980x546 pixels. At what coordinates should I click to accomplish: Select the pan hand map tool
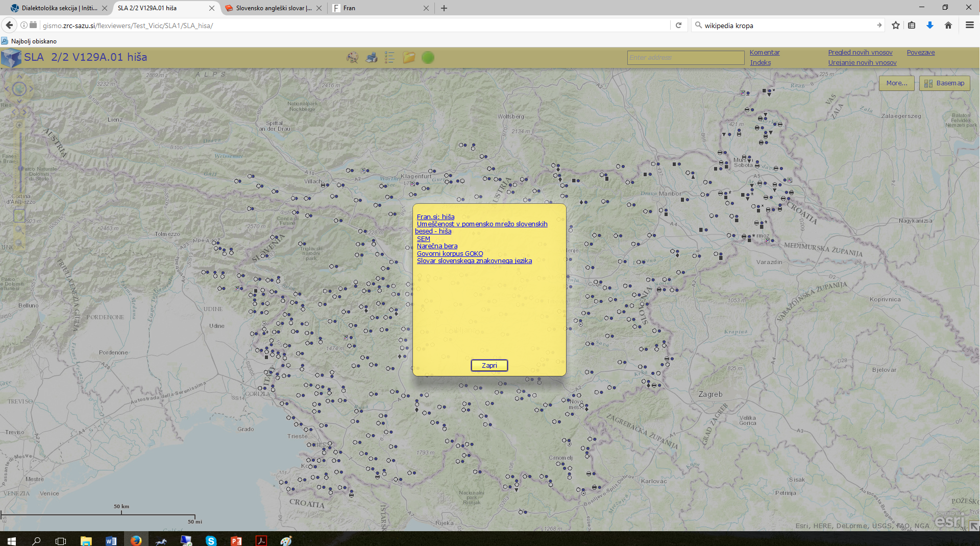[x=19, y=216]
